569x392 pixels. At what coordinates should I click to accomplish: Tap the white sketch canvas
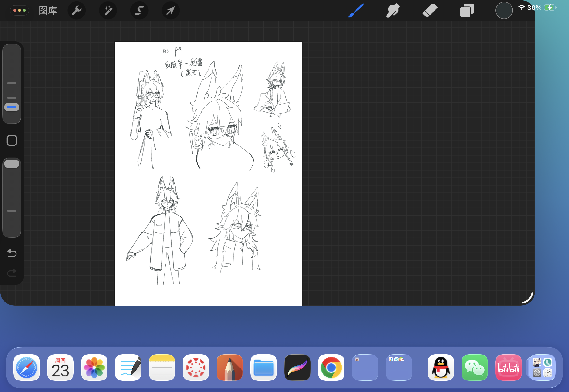[x=208, y=174]
